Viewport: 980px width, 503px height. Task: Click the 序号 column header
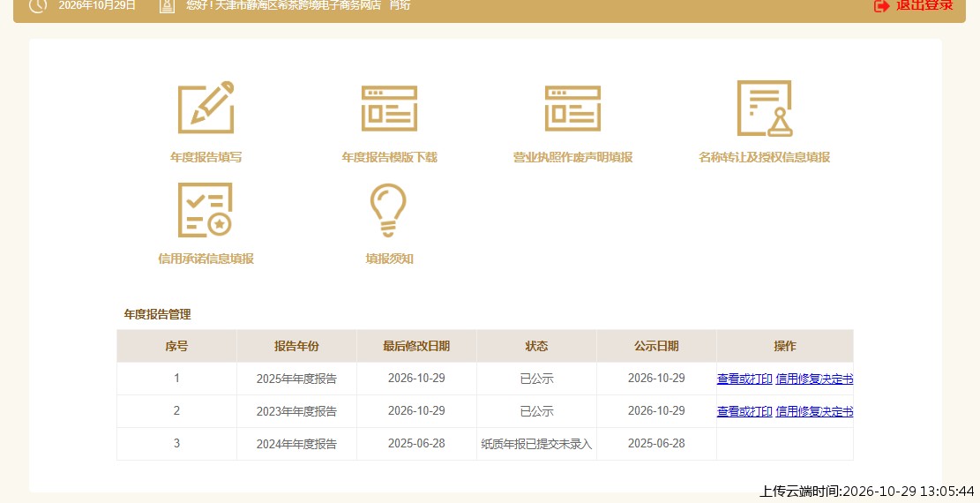177,346
